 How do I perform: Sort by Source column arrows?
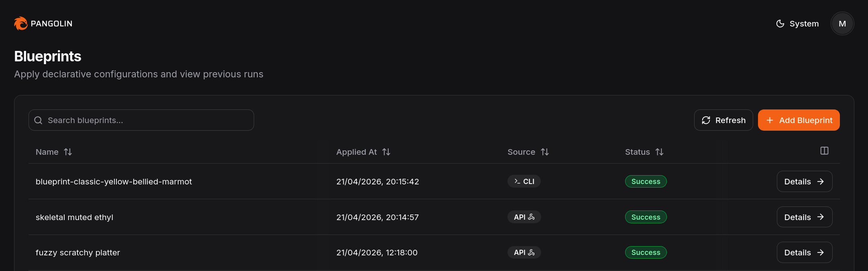click(545, 152)
